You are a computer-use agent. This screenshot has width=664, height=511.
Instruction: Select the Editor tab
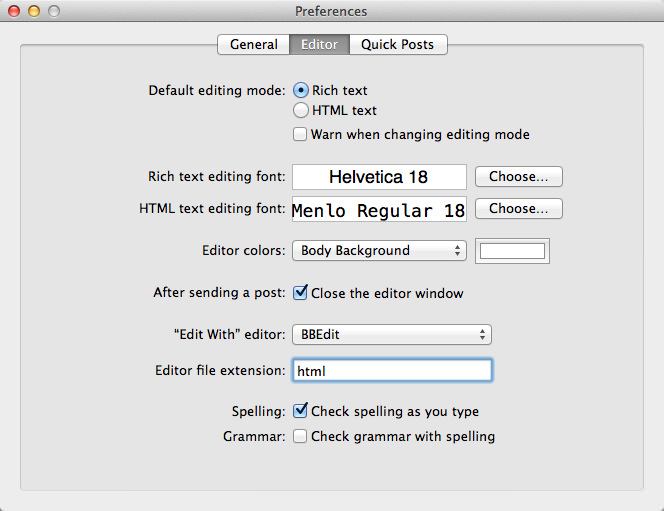point(319,44)
